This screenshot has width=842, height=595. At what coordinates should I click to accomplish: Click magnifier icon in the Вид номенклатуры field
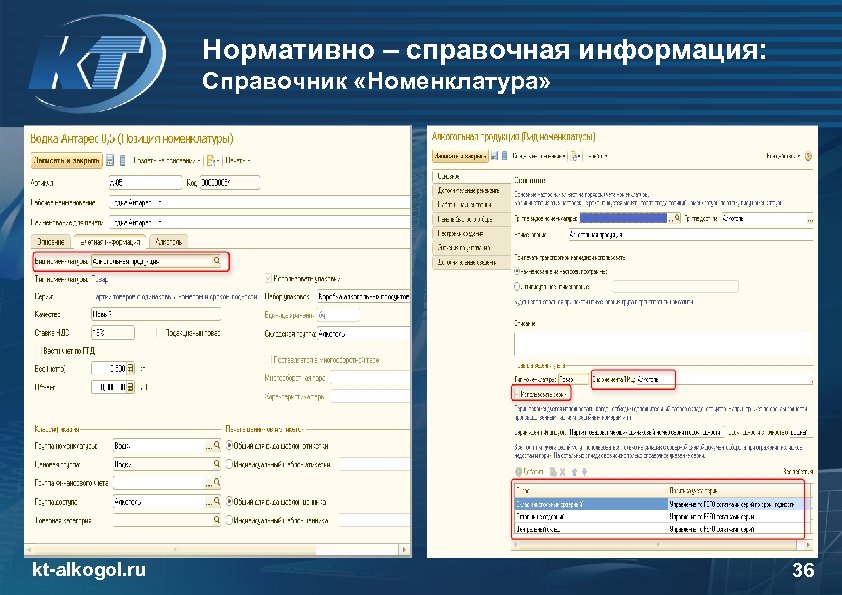point(217,261)
